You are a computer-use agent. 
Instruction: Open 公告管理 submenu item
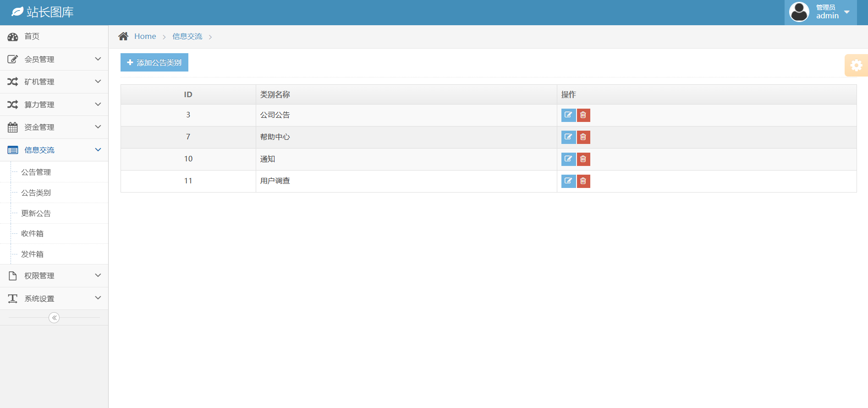coord(36,172)
